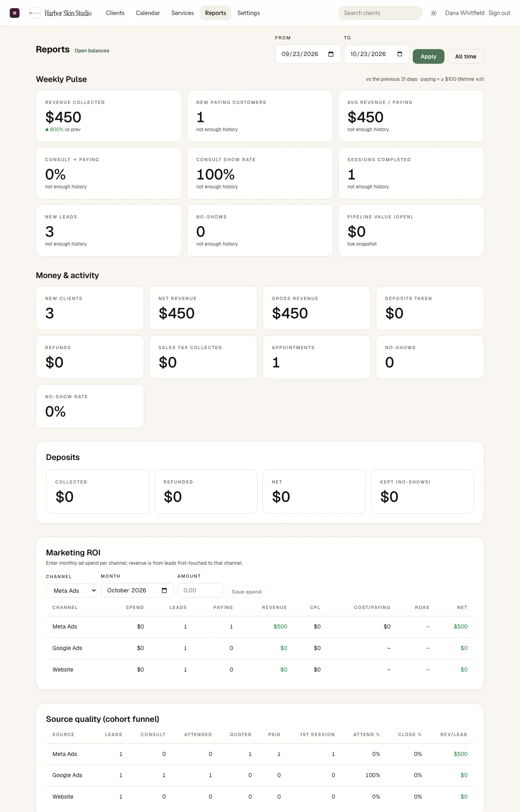
Task: Click the Save spend button
Action: 247,592
